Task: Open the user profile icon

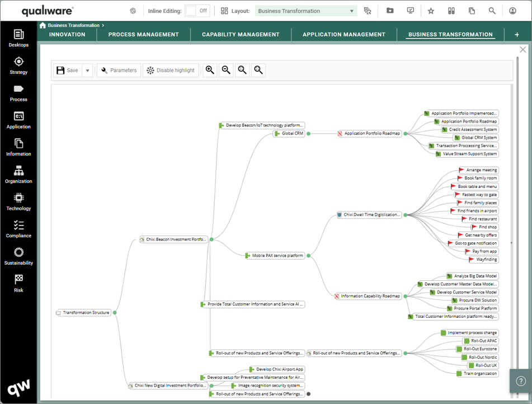Action: coord(512,11)
